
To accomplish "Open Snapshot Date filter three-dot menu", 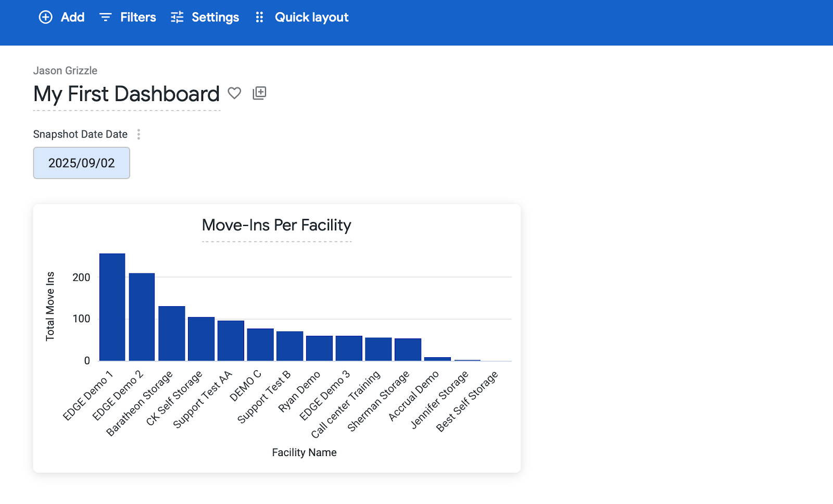I will (138, 134).
